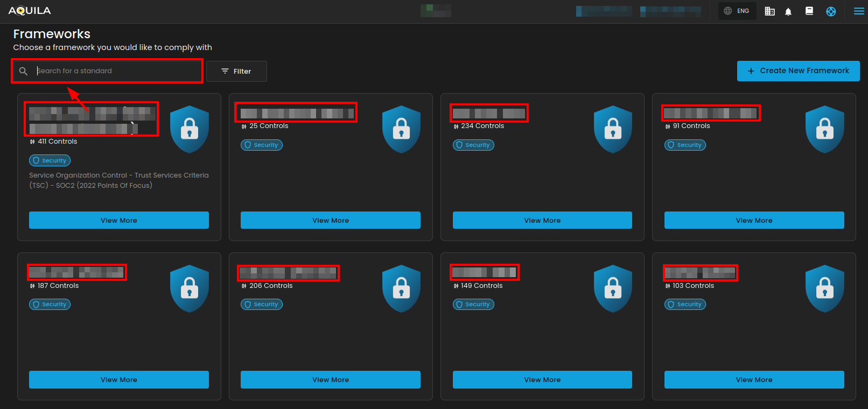This screenshot has width=868, height=409.
Task: Open the Filter options
Action: click(236, 71)
